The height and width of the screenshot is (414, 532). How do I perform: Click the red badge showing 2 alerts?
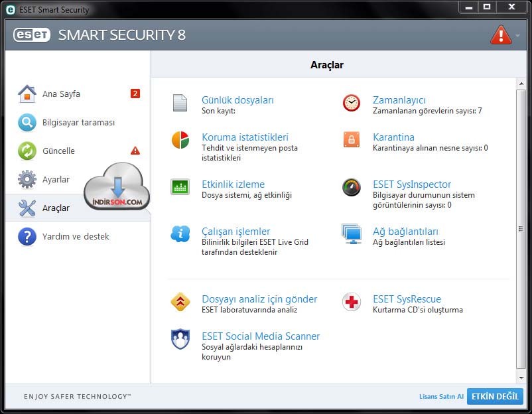pyautogui.click(x=135, y=94)
